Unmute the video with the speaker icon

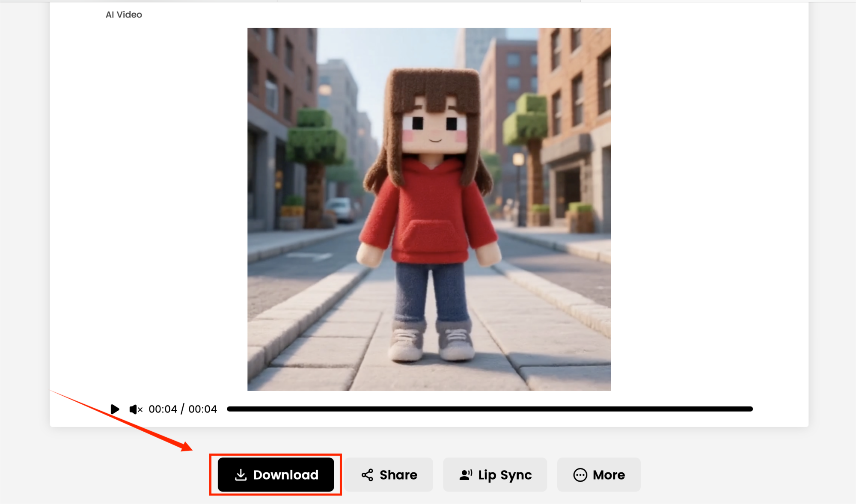click(134, 409)
